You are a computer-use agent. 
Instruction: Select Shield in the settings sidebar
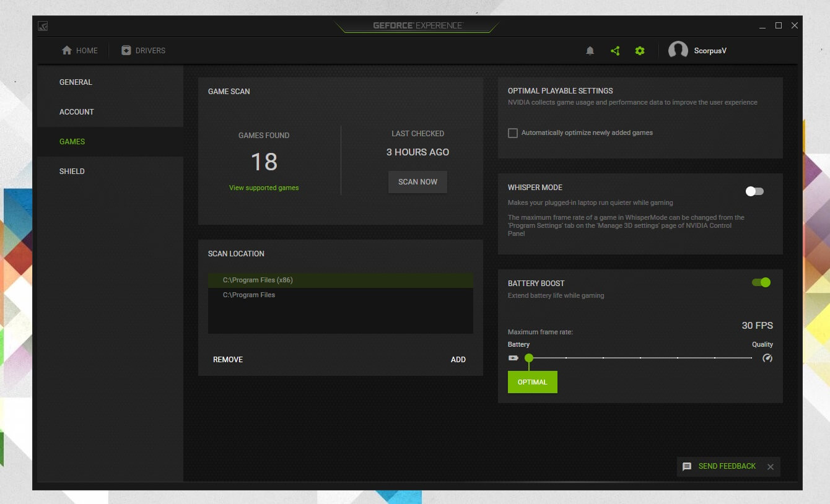tap(110, 172)
